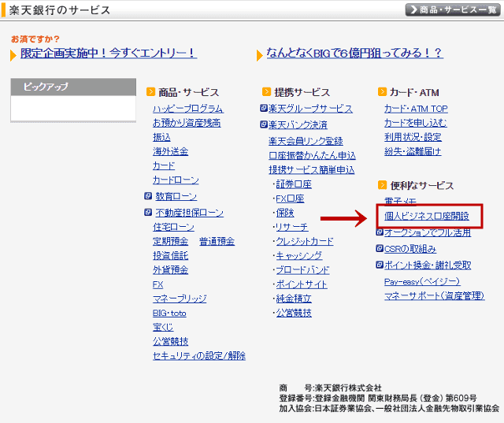This screenshot has width=504, height=423.
Task: Open お預かり資産残高 link
Action: [x=187, y=123]
